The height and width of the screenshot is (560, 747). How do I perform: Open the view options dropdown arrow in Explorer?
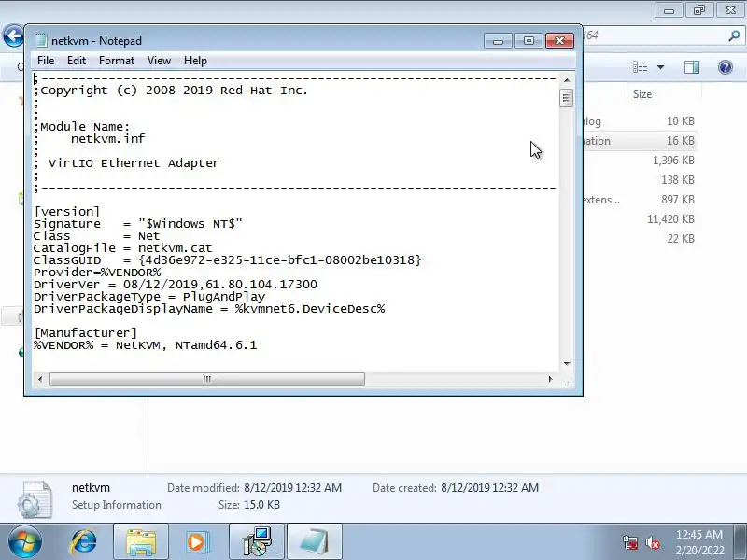pos(661,67)
